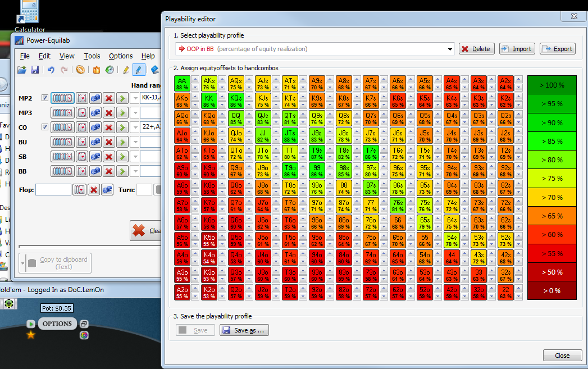Open the Tools menu
Viewport: 588px width, 369px height.
click(x=92, y=56)
